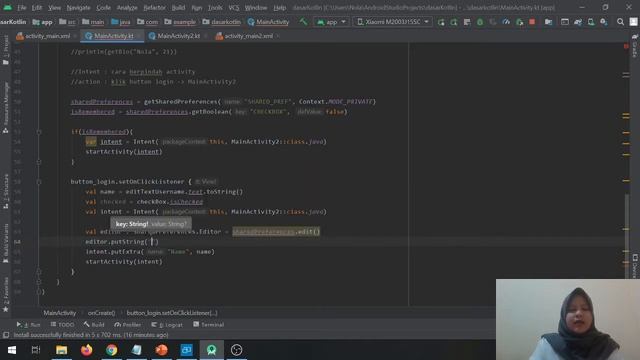Viewport: 640px width, 360px height.
Task: Open the Resource Manager sidebar tab
Action: pyautogui.click(x=5, y=107)
